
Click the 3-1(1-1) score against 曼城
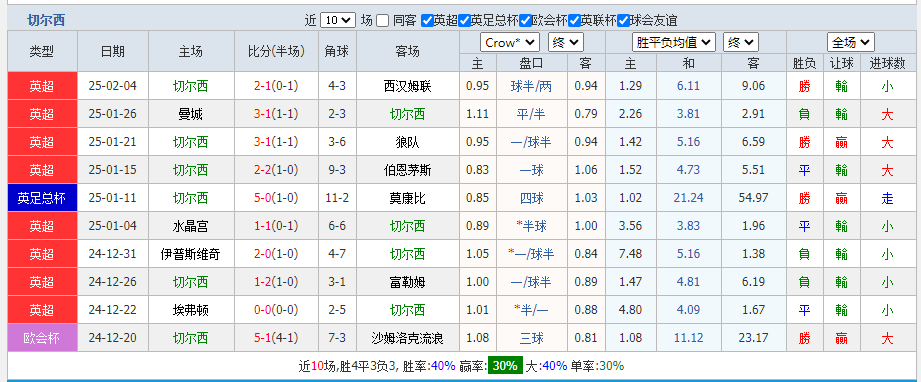coord(276,114)
